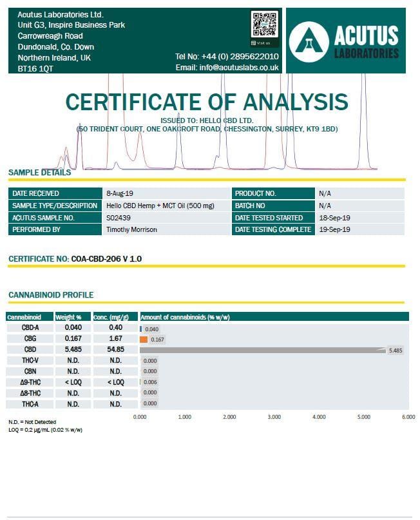Click the PRODUCT NO. label cell

(x=273, y=193)
